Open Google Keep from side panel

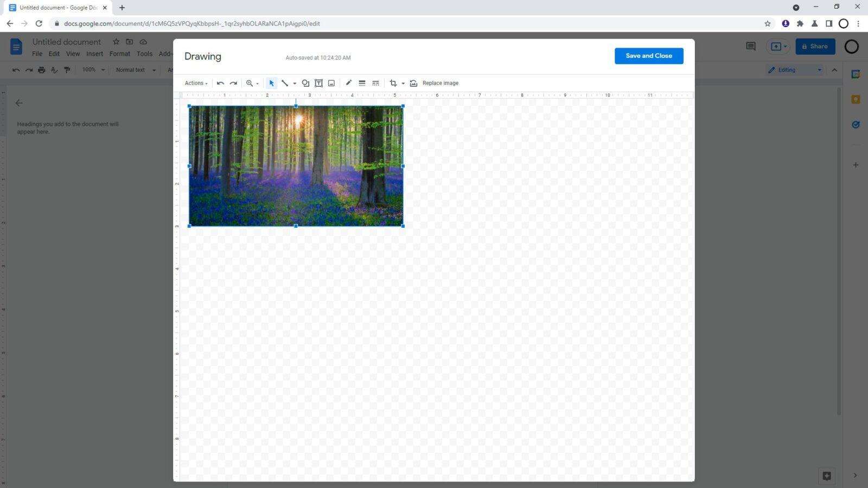pyautogui.click(x=856, y=99)
